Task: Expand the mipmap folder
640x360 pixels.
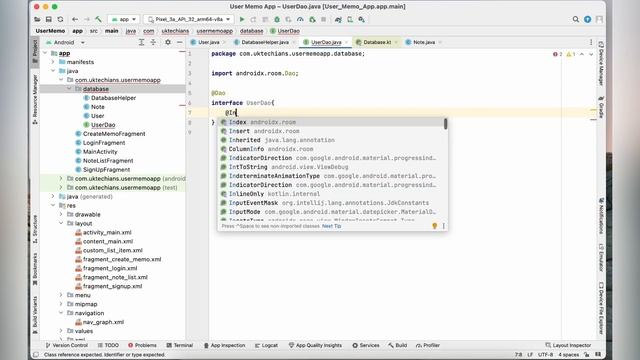Action: click(61, 304)
